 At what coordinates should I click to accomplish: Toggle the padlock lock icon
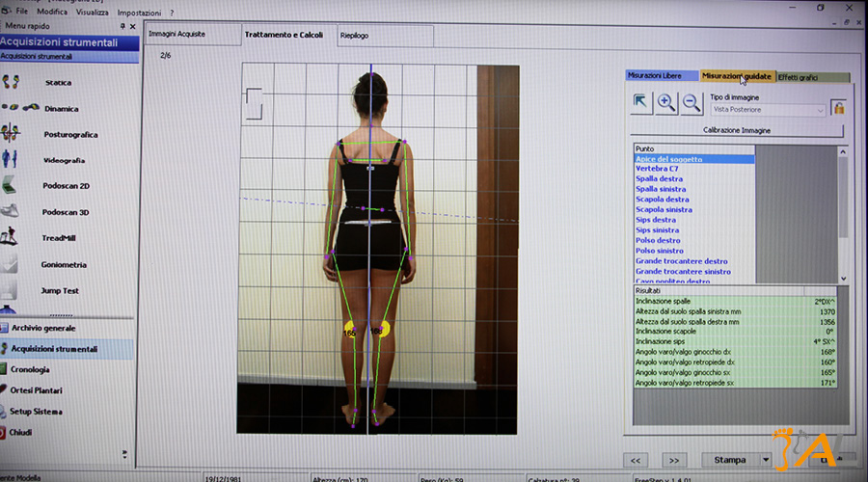coord(838,107)
